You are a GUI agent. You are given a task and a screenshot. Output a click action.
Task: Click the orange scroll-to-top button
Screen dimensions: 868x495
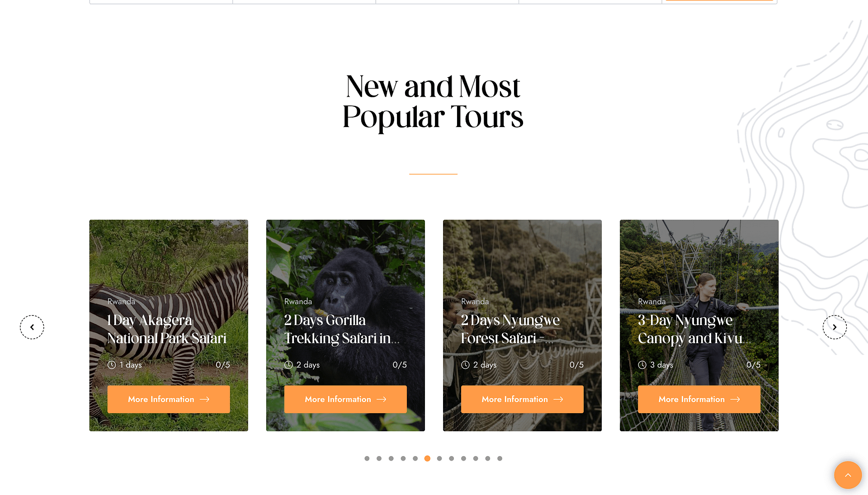point(848,475)
